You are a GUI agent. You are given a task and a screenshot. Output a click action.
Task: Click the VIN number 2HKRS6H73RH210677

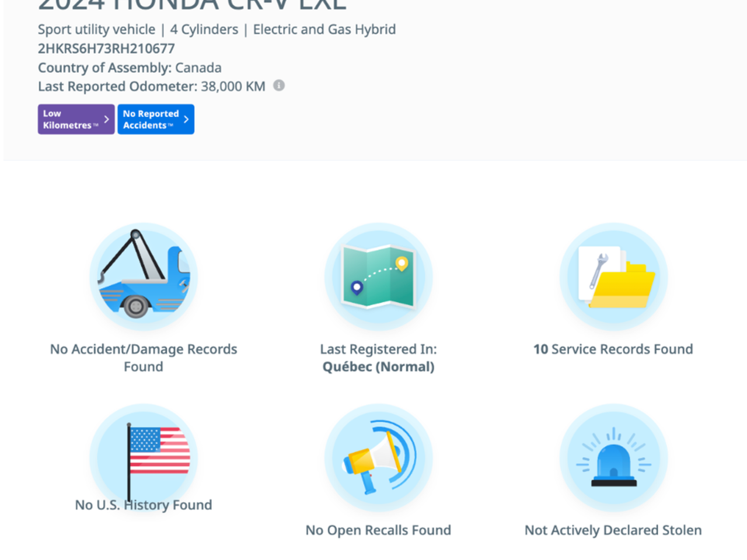pyautogui.click(x=106, y=48)
